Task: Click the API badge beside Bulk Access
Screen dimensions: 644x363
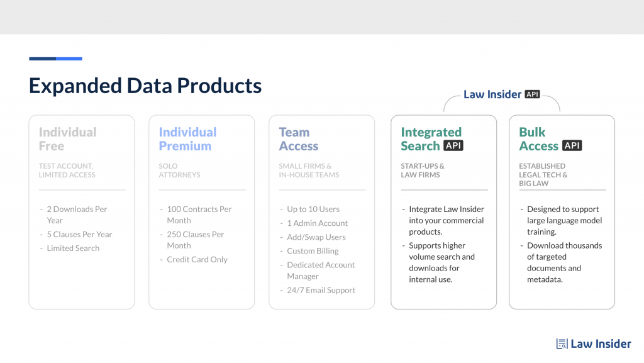Action: pos(572,146)
